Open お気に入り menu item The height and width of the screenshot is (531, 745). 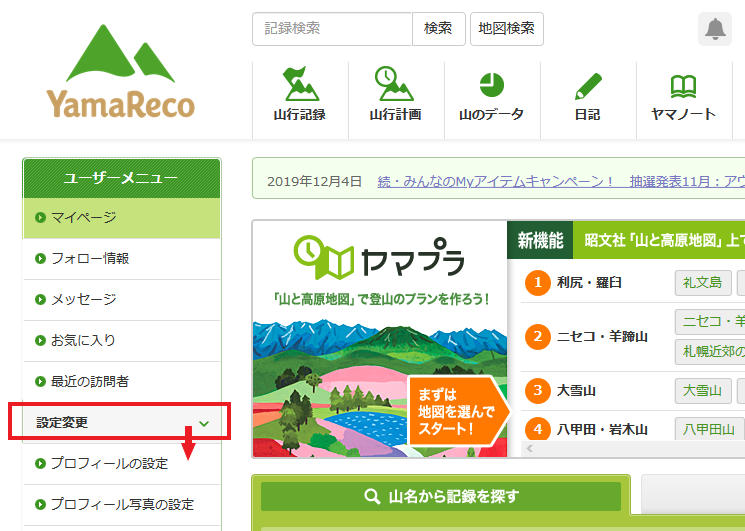pos(122,341)
